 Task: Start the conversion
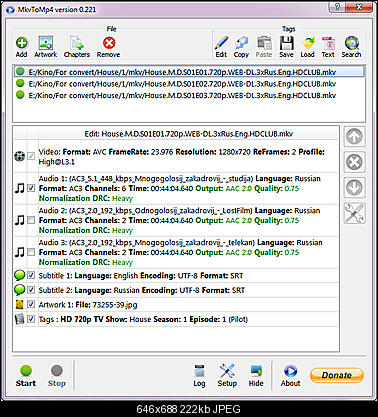tap(26, 376)
